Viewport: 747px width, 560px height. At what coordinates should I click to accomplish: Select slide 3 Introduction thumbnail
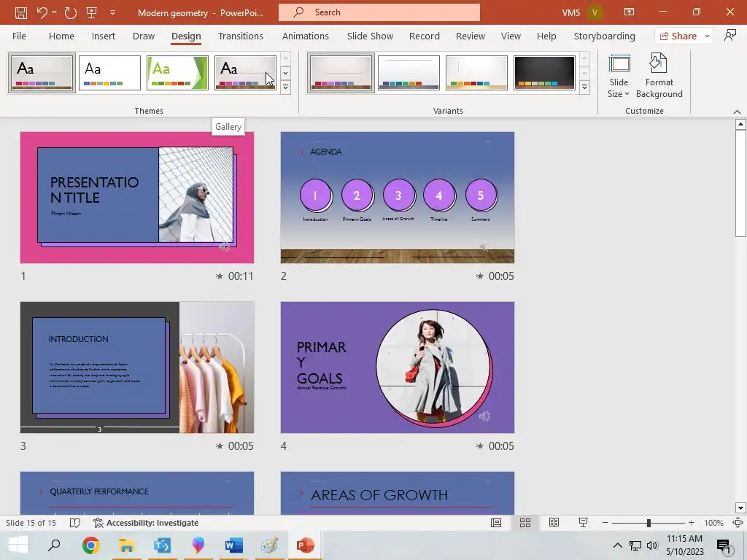coord(137,367)
